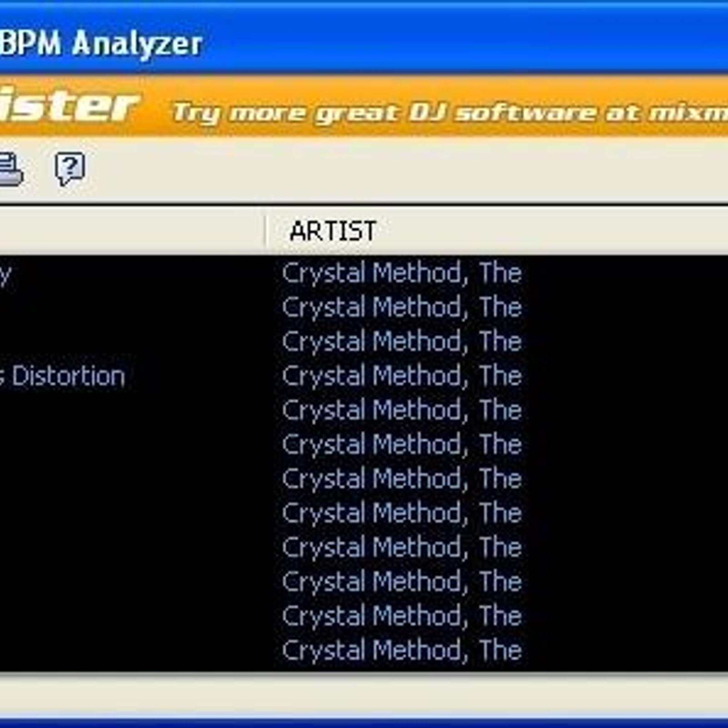Select the first 'Crystal Method, The' artist entry
The height and width of the screenshot is (728, 728).
tap(401, 273)
